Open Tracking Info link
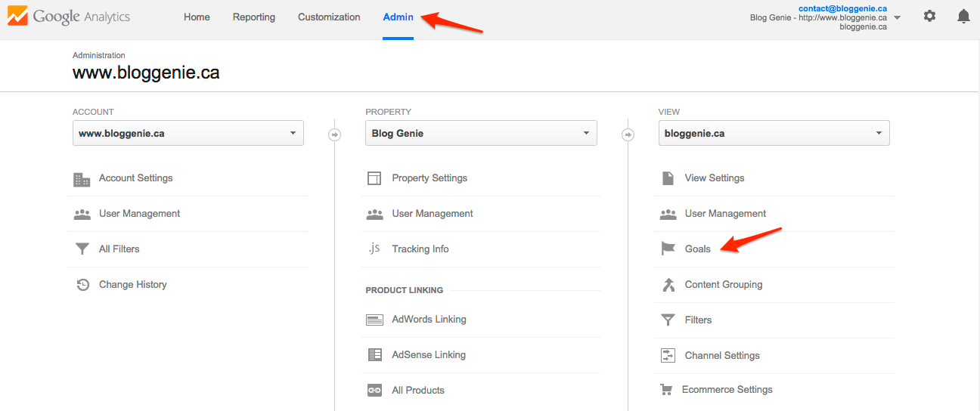This screenshot has width=980, height=411. pyautogui.click(x=420, y=249)
